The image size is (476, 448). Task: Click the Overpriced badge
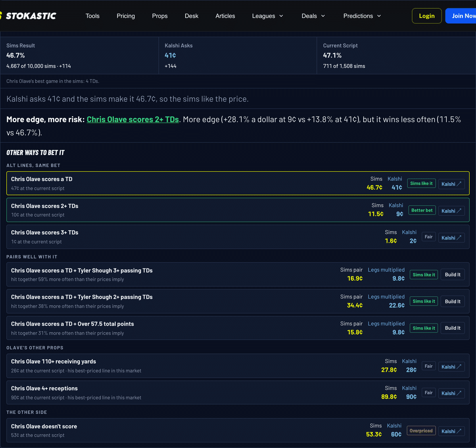pos(421,431)
